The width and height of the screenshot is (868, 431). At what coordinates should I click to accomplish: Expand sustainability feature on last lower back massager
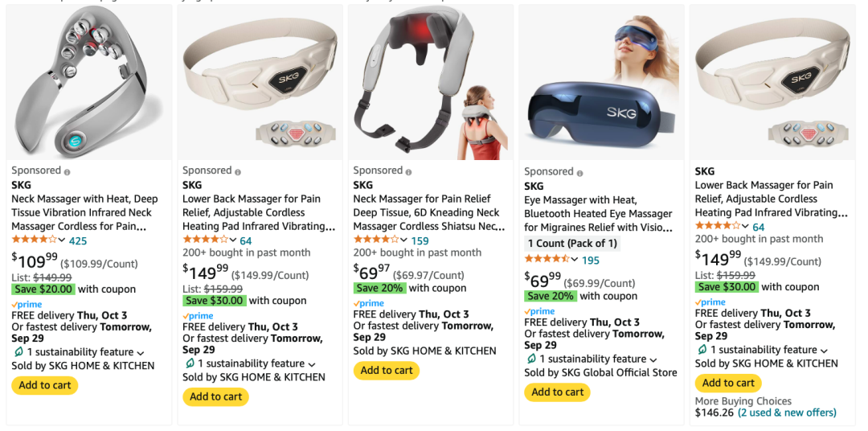(825, 351)
